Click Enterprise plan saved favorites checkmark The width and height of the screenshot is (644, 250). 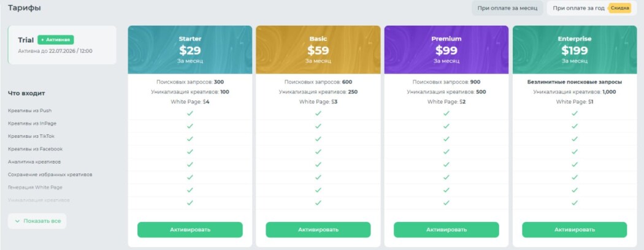pyautogui.click(x=575, y=177)
